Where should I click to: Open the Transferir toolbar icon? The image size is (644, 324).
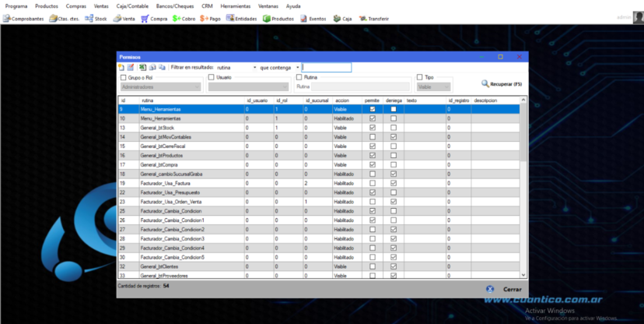pos(374,19)
